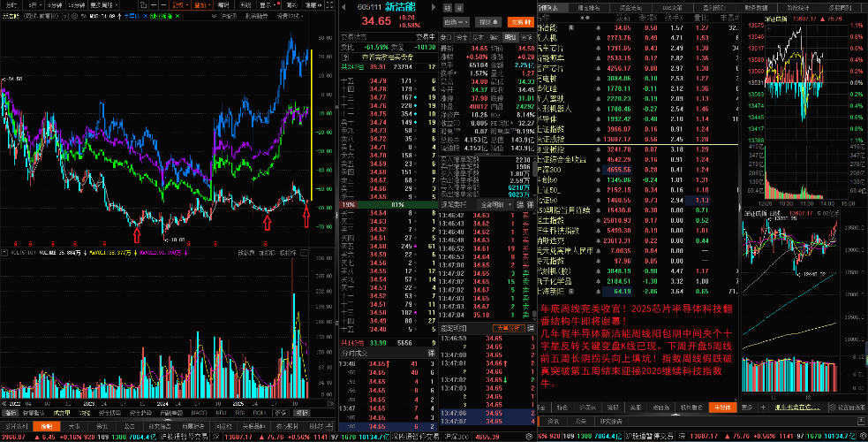
Task: Select the 港股 bottom tab in list panel
Action: (613, 408)
